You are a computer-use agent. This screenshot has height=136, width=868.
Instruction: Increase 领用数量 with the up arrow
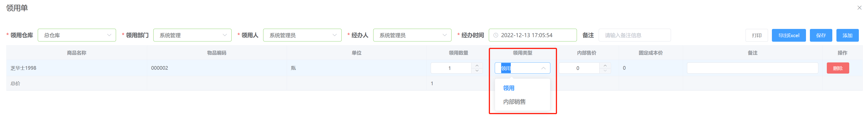pyautogui.click(x=477, y=65)
